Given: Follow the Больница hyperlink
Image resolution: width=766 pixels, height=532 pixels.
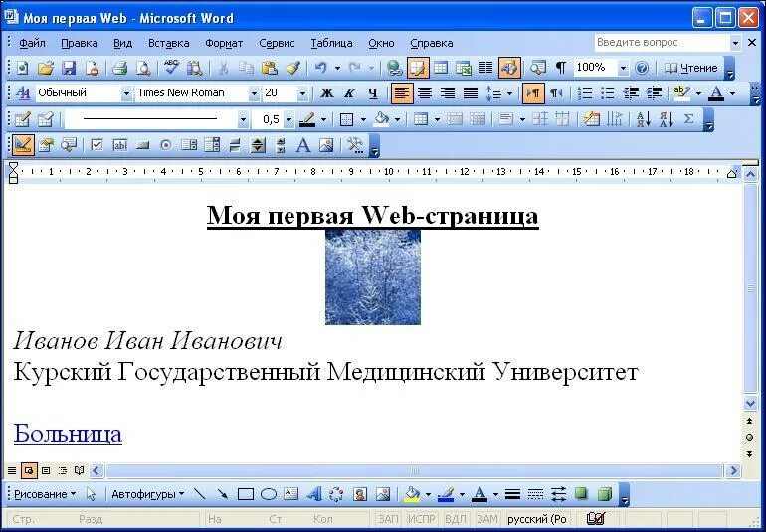Looking at the screenshot, I should coord(68,433).
